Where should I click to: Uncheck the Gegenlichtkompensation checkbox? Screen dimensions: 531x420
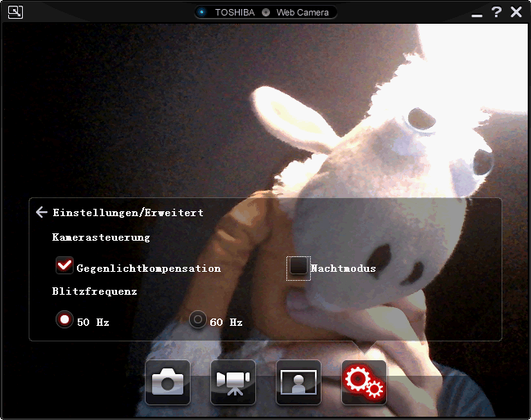click(65, 265)
